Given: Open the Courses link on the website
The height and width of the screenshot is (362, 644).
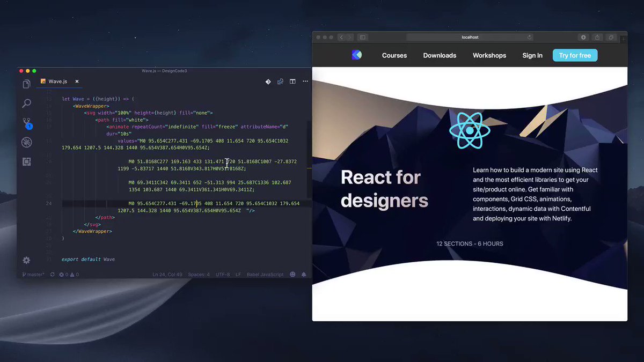Looking at the screenshot, I should [394, 55].
